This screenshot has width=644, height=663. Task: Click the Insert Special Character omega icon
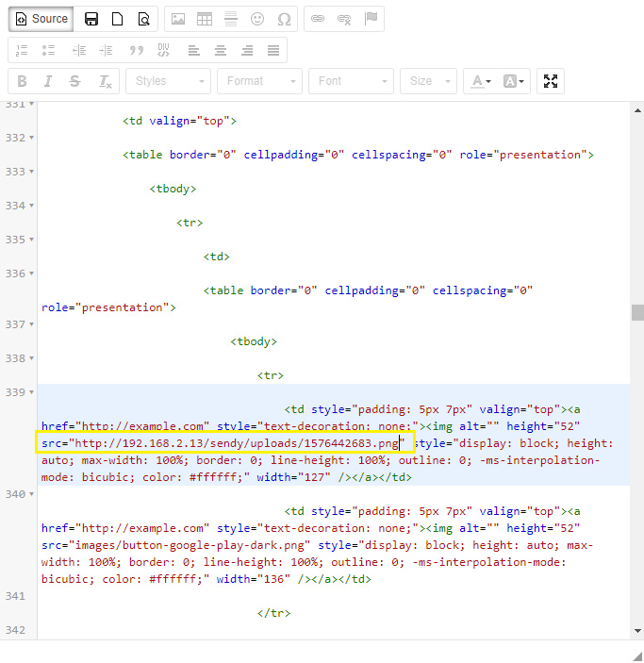(284, 19)
